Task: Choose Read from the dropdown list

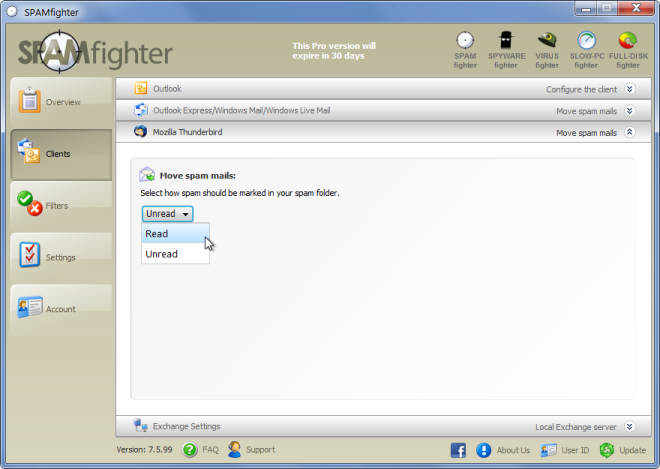Action: coord(176,234)
